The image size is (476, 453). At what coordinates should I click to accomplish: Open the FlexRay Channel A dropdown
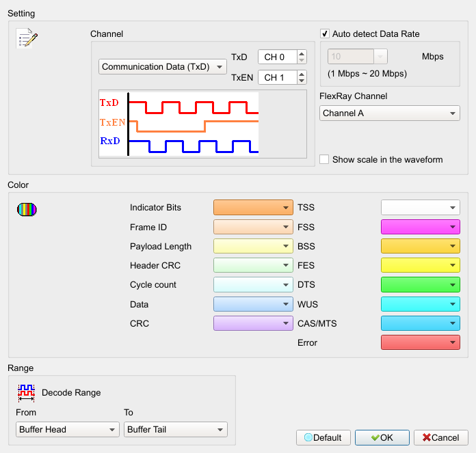[389, 113]
